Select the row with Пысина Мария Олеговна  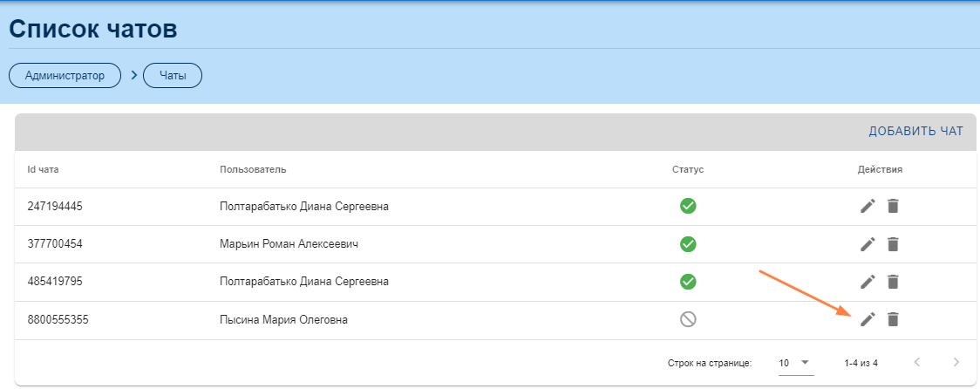[x=283, y=320]
